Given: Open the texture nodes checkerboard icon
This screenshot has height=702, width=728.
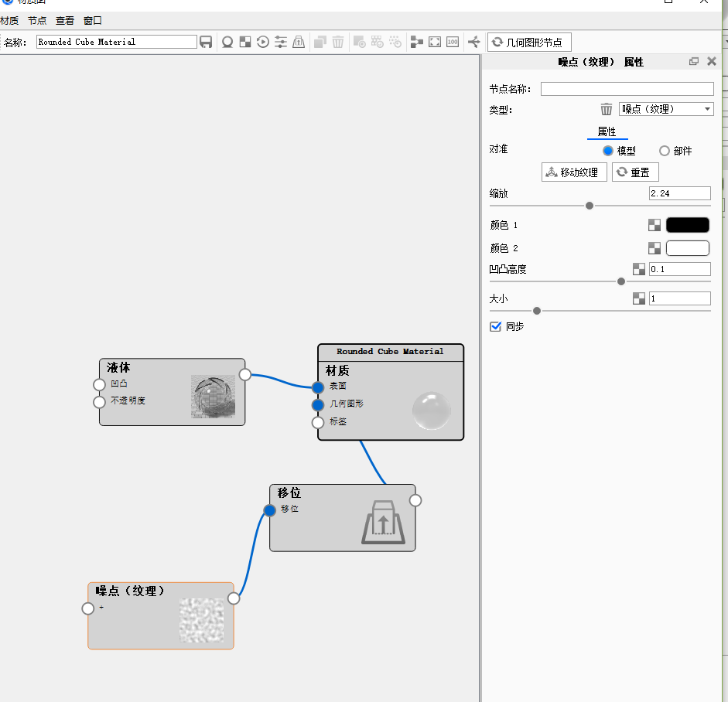Looking at the screenshot, I should 245,43.
